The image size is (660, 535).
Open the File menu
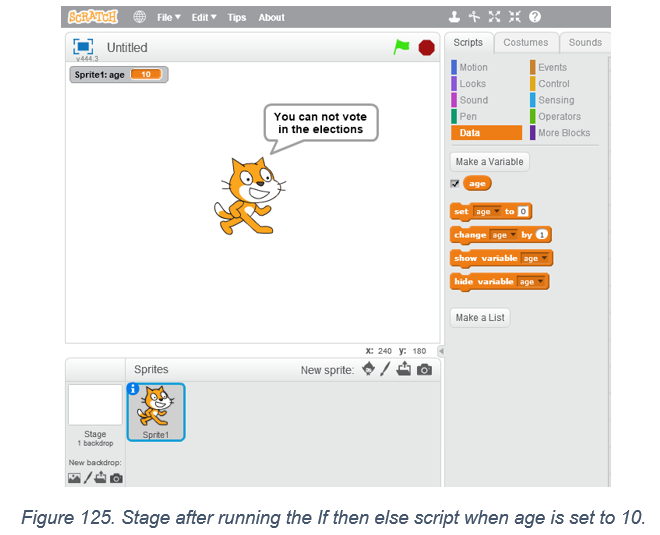click(168, 17)
